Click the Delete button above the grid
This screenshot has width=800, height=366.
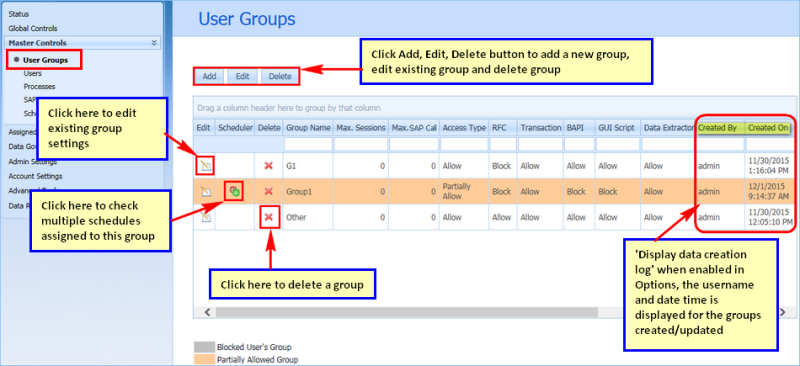tap(280, 76)
